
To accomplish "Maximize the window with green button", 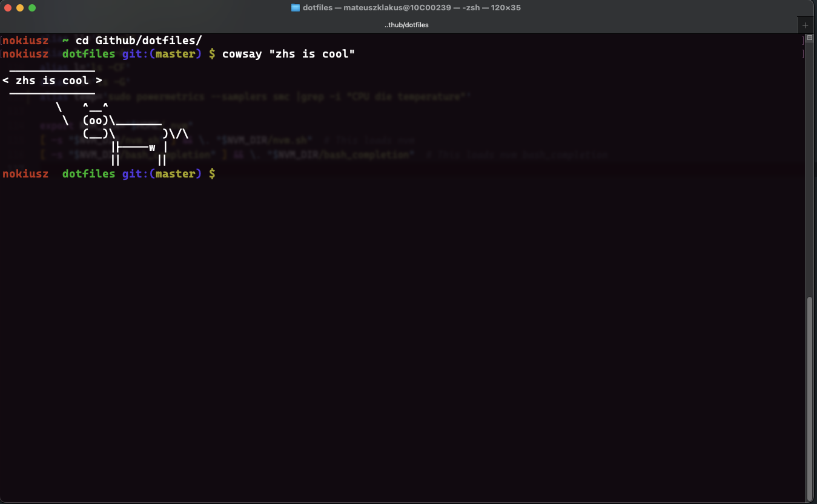I will click(x=32, y=8).
